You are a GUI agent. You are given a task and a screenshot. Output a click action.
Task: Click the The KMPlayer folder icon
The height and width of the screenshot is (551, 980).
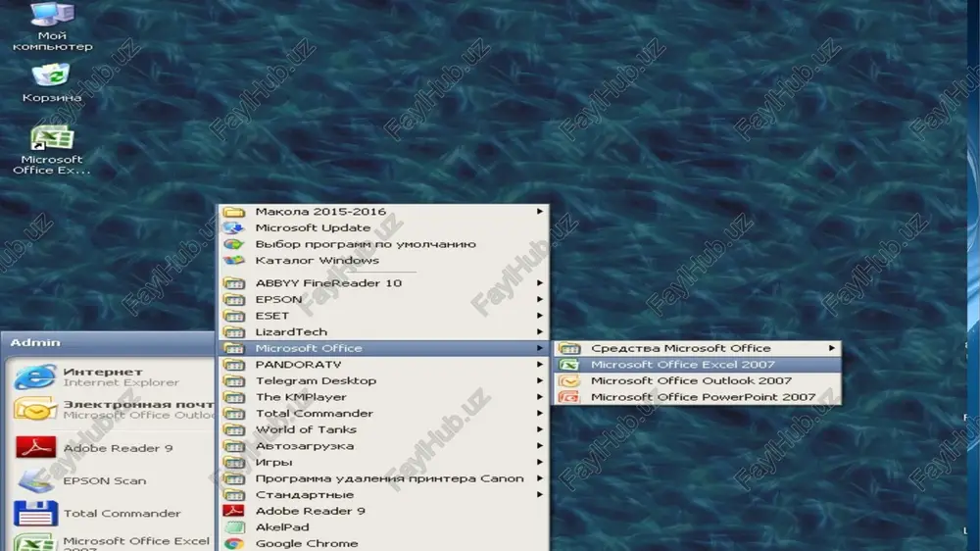point(234,397)
